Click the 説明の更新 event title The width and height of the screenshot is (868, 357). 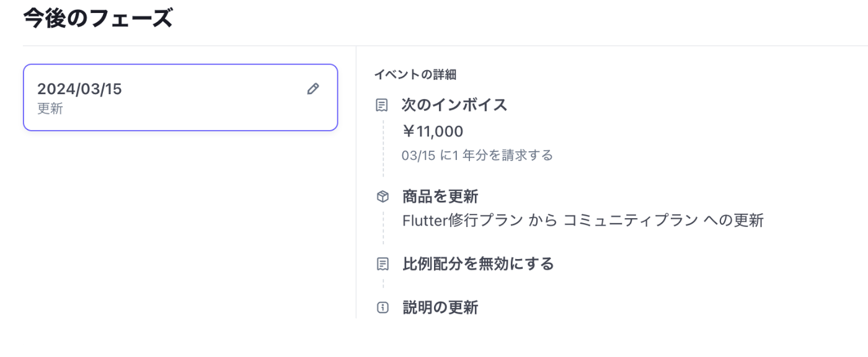point(440,307)
